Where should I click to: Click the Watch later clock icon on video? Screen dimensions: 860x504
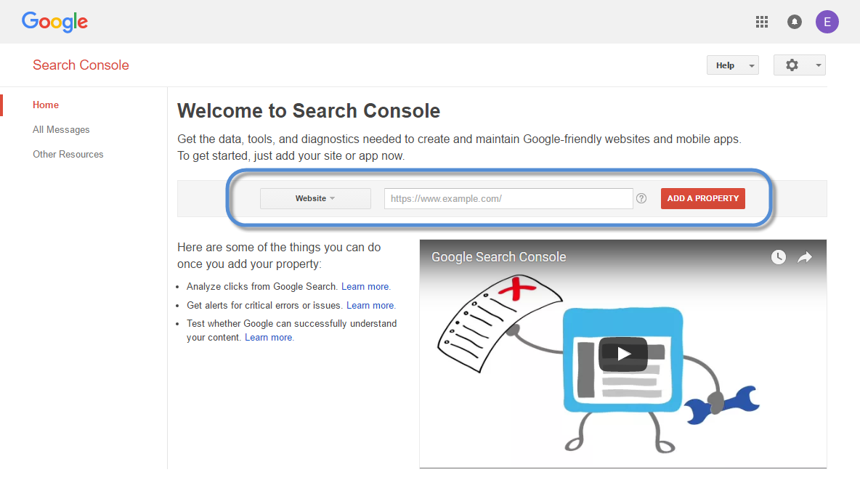[778, 256]
